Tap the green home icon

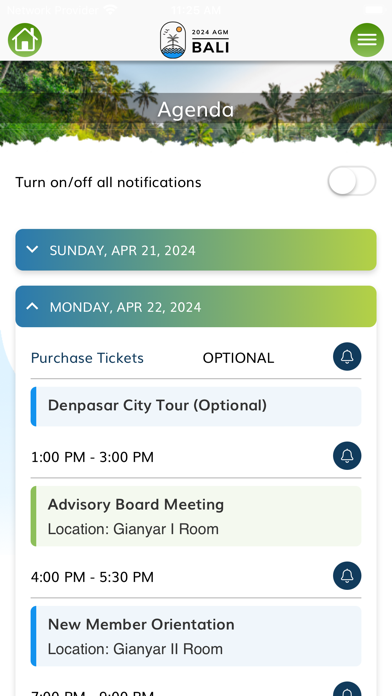pyautogui.click(x=25, y=40)
